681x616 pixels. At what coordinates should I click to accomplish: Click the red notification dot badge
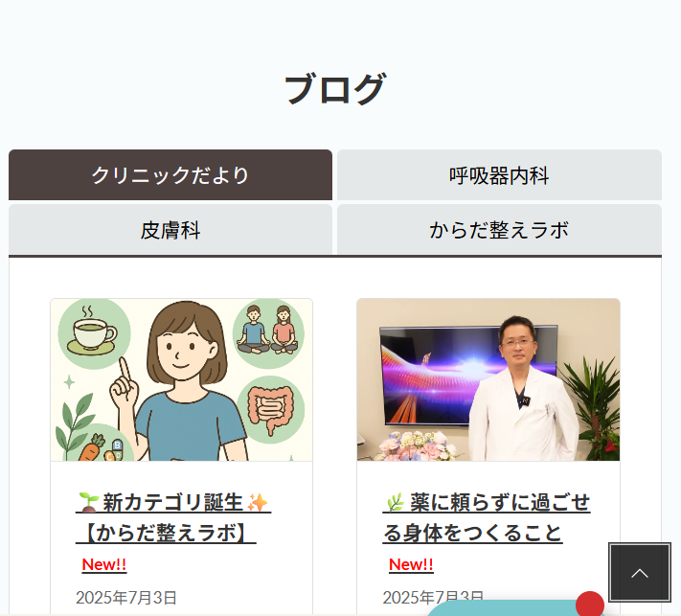tap(589, 604)
